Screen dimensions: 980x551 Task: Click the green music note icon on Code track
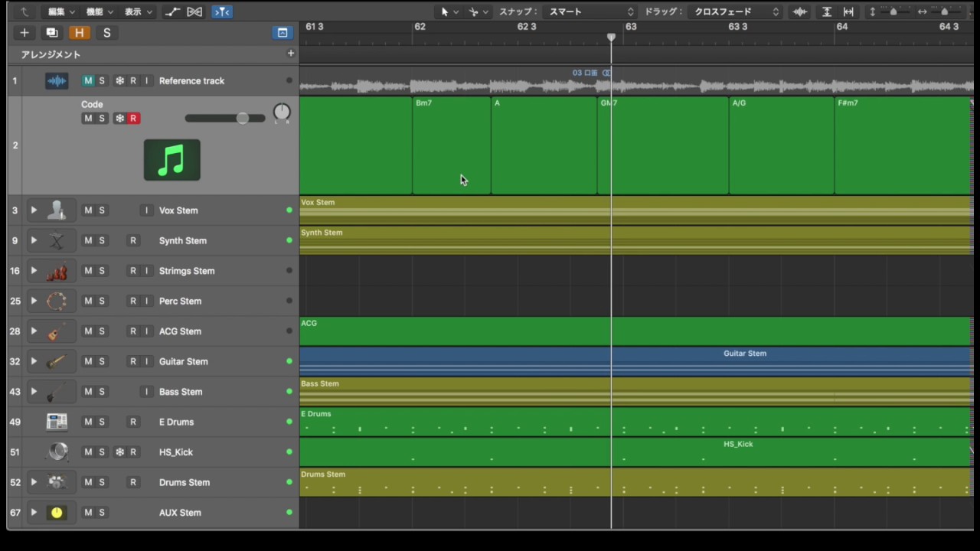(171, 160)
